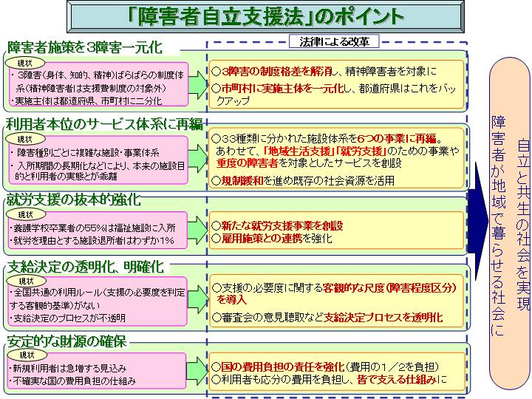Click green arrow in 3障害一元化 section

[x=197, y=85]
